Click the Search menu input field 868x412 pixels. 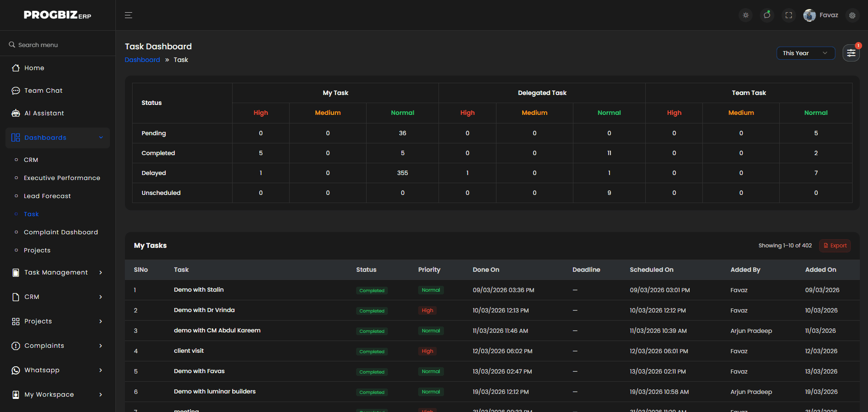coord(57,45)
